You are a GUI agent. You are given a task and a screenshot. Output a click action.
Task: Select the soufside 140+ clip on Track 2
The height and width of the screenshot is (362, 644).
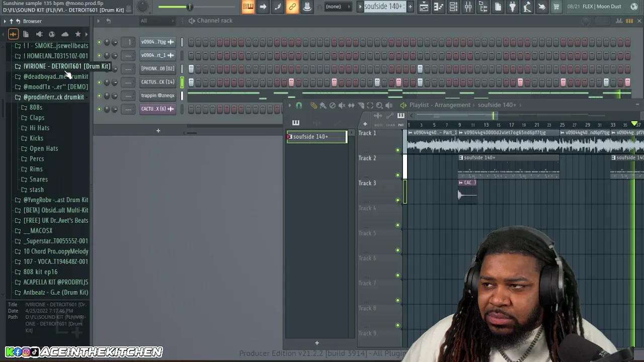(x=509, y=166)
